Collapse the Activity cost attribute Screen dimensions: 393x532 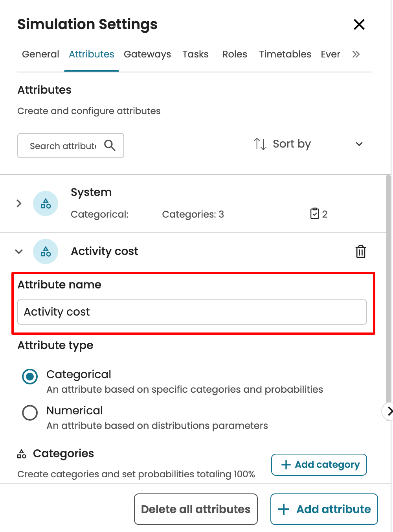pyautogui.click(x=19, y=251)
